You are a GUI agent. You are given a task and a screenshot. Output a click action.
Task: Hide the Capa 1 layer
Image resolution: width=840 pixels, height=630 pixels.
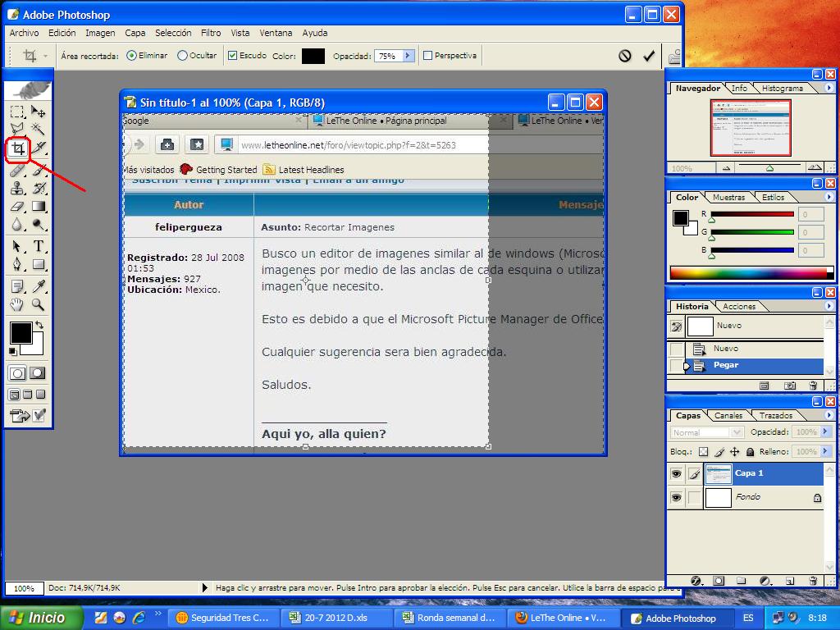point(676,473)
